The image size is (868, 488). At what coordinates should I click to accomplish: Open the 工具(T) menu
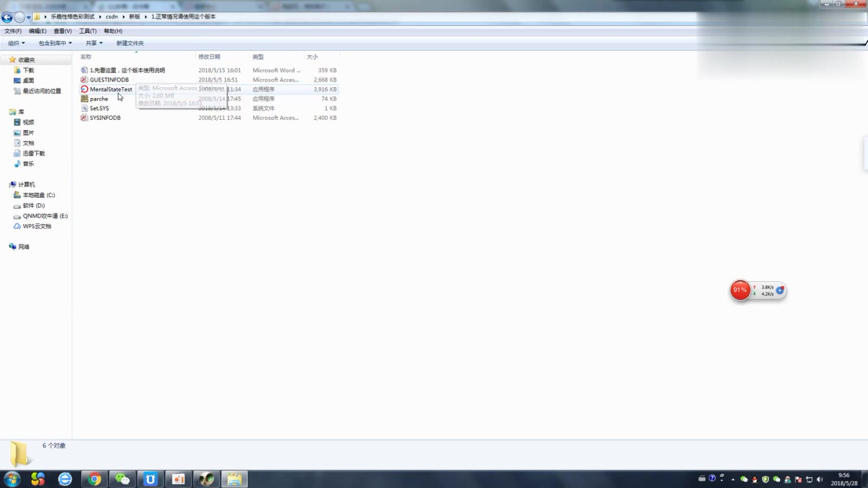87,31
